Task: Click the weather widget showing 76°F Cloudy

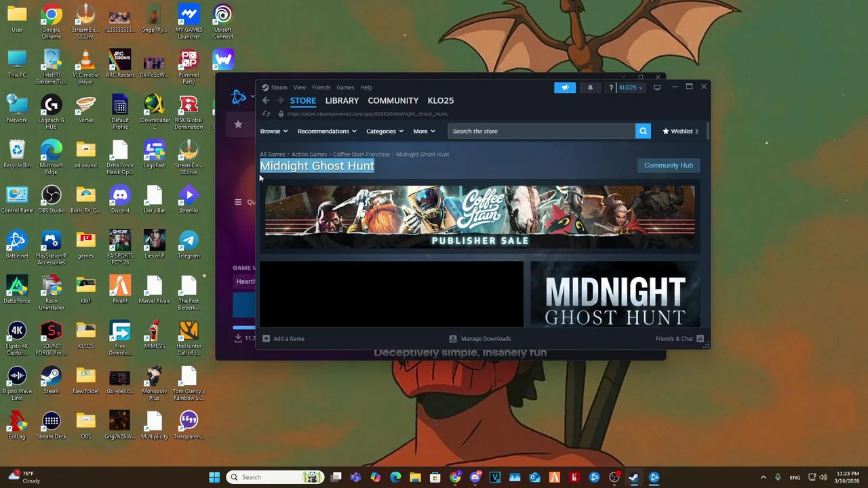Action: click(x=24, y=477)
